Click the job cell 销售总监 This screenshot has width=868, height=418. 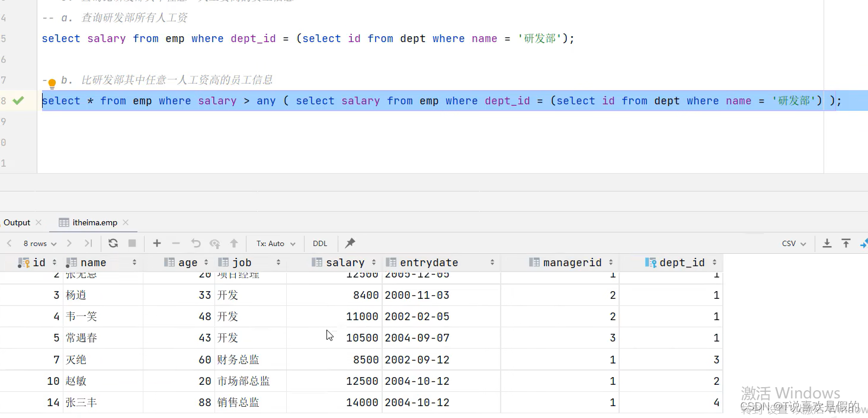[251, 402]
